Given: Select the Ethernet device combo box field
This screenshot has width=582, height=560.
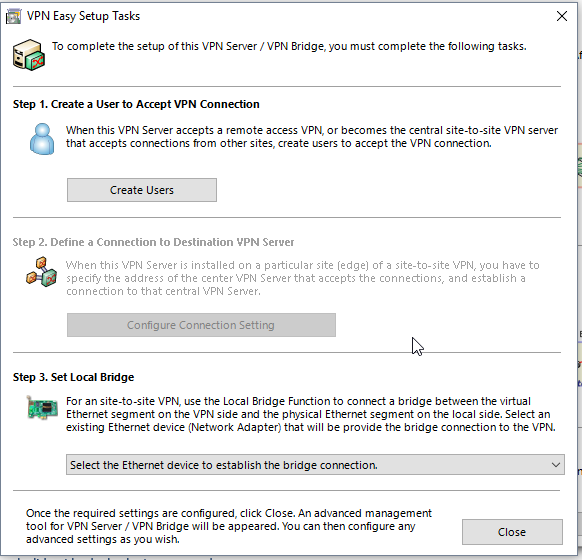Looking at the screenshot, I should [315, 465].
